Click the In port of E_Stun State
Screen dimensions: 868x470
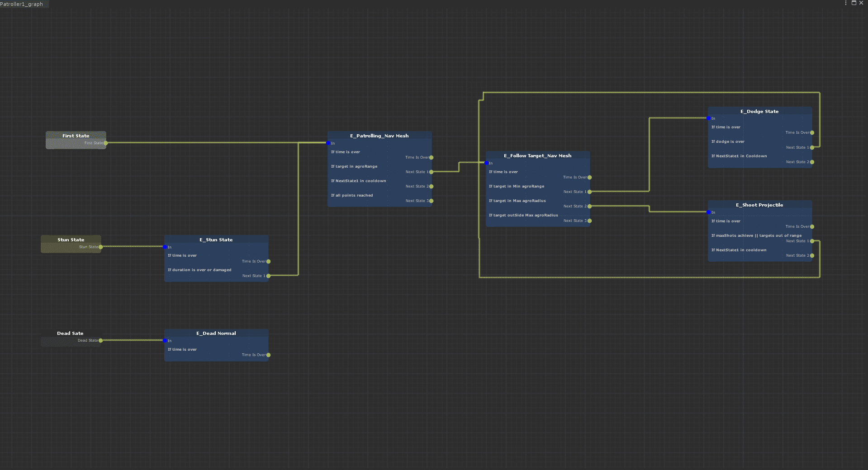click(165, 247)
